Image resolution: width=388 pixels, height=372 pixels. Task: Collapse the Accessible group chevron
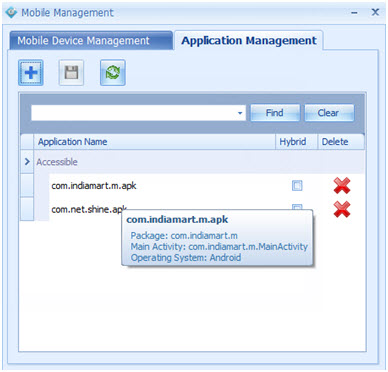(x=27, y=162)
